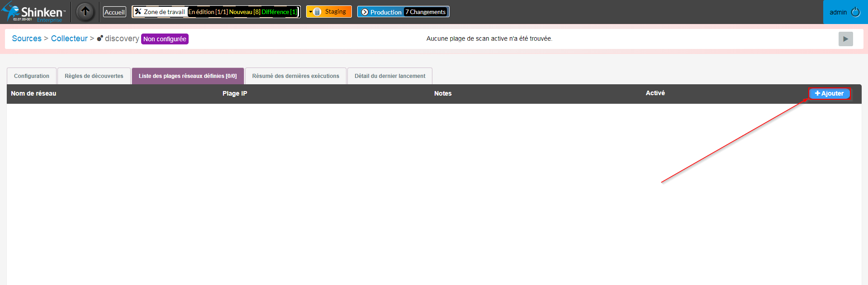Viewport: 868px width, 285px height.
Task: Open the Configuration tab
Action: tap(32, 76)
